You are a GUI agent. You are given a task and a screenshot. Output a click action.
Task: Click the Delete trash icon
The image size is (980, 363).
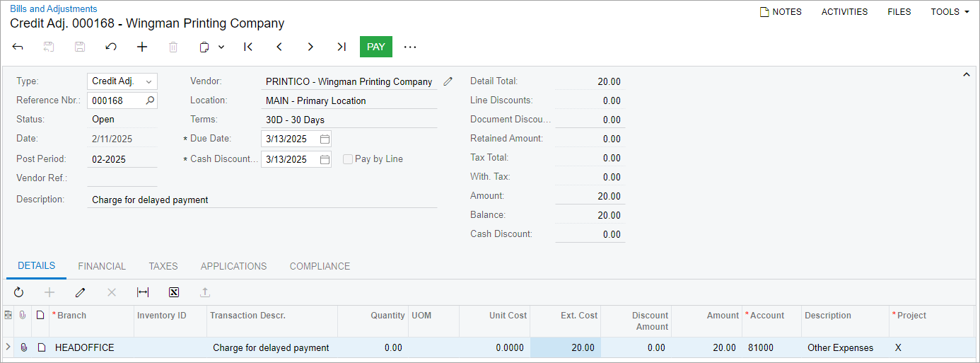pos(173,47)
